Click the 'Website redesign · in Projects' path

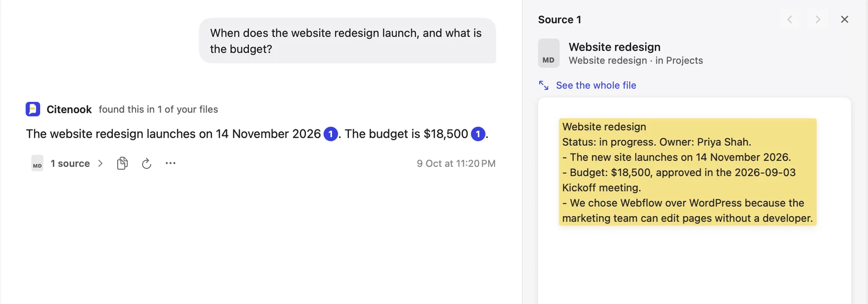(636, 60)
